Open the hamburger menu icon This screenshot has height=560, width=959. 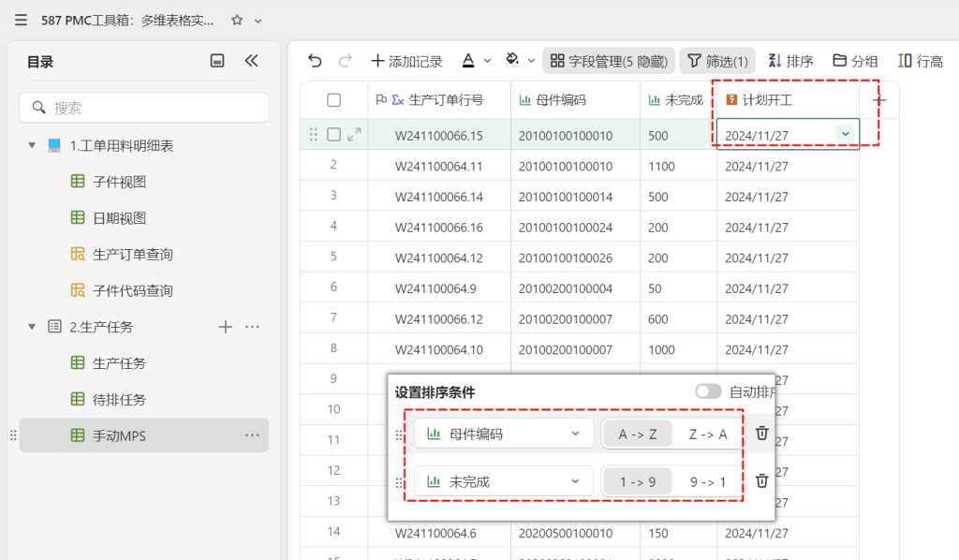tap(21, 21)
